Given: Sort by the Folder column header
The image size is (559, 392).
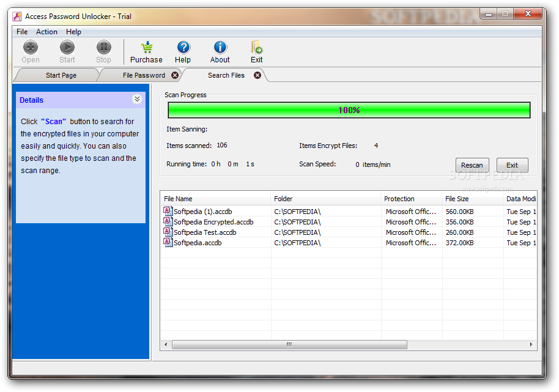Looking at the screenshot, I should click(x=326, y=199).
